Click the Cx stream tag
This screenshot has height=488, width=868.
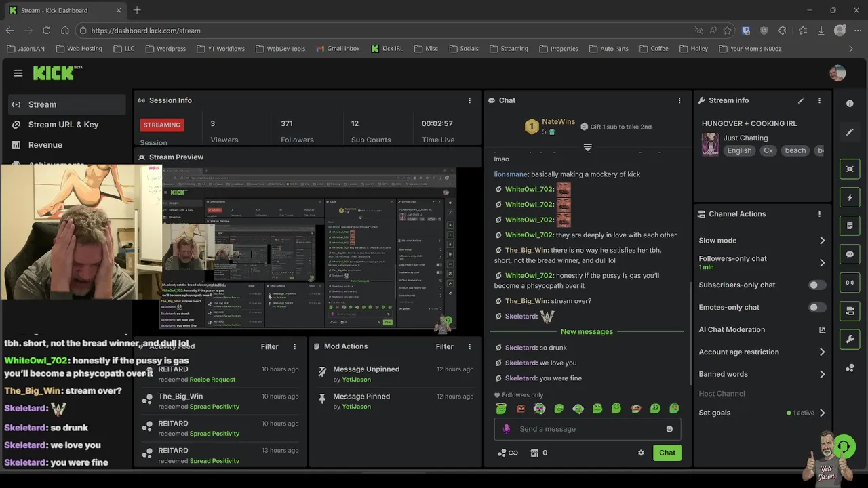768,151
